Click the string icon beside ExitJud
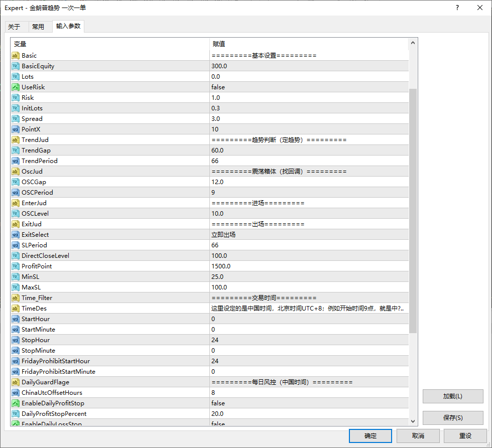The width and height of the screenshot is (492, 448). (16, 224)
